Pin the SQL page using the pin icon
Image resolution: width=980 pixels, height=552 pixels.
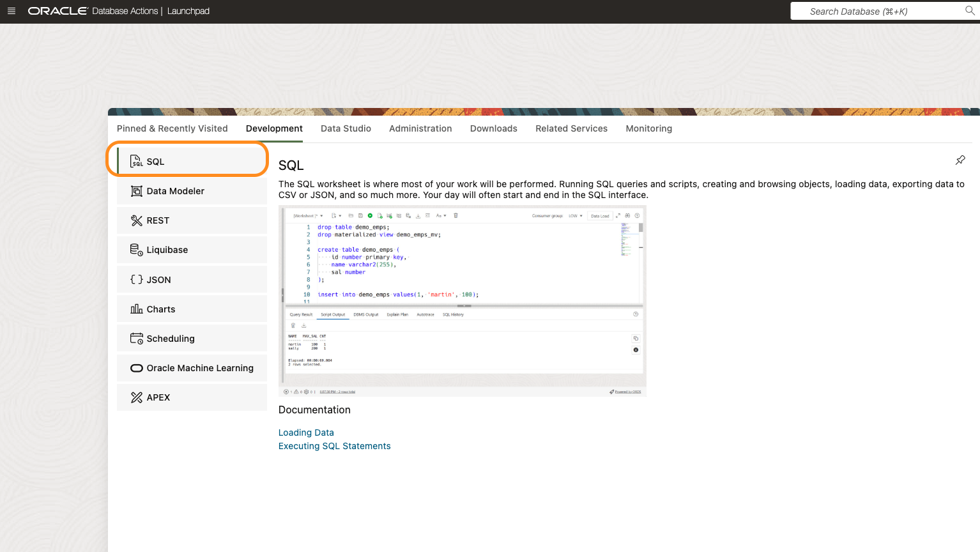tap(960, 160)
